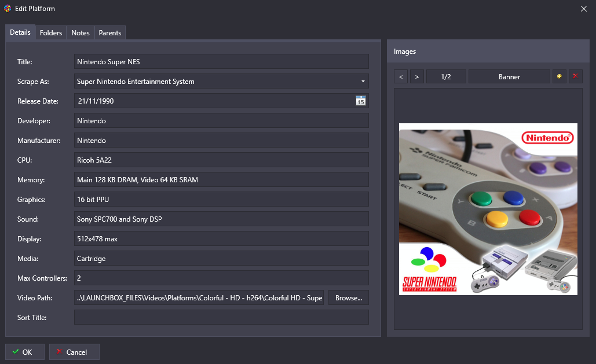Viewport: 596px width, 364px height.
Task: Click the Max Controllers label
Action: pos(42,278)
